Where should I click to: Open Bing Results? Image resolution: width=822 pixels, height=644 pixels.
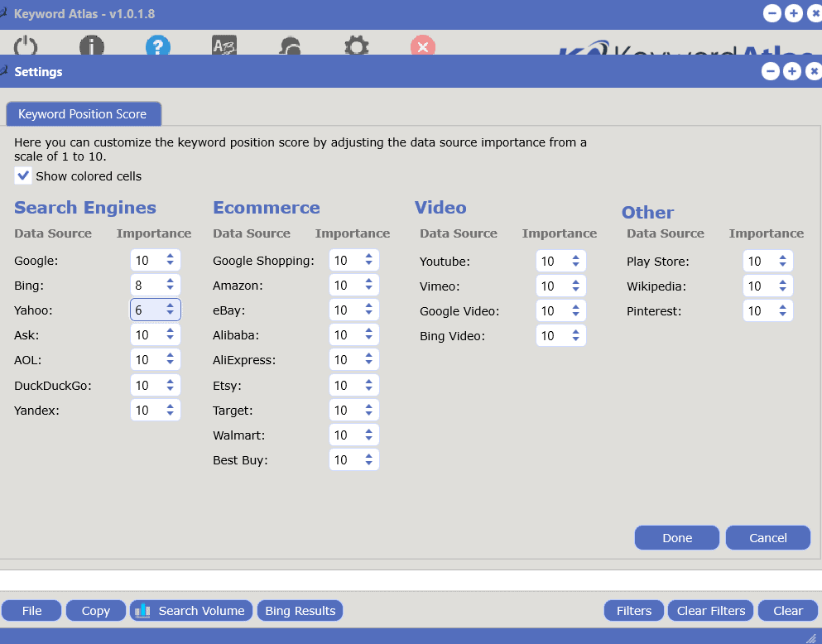(299, 610)
